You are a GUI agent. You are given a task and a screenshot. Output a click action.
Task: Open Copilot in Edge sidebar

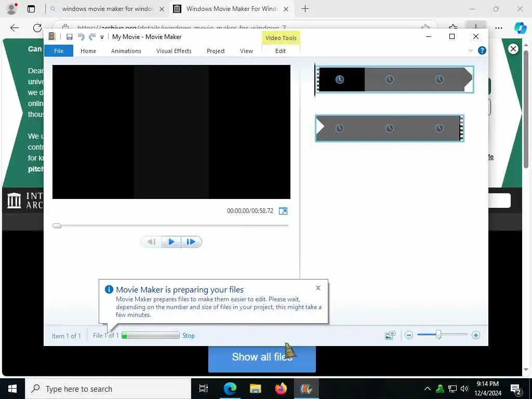pos(520,28)
